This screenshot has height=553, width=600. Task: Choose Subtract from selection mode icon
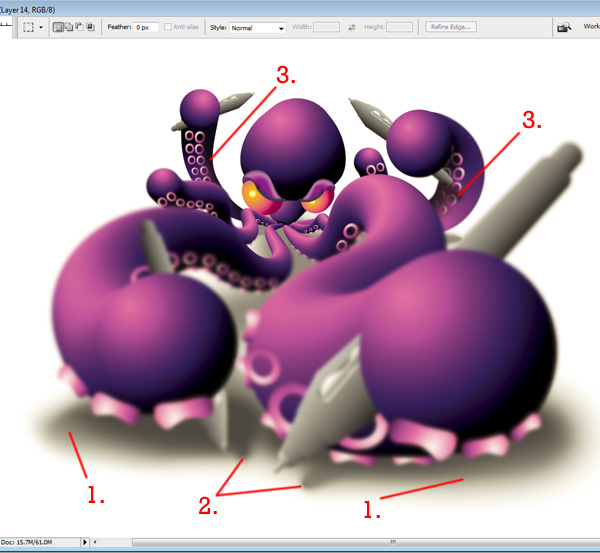(80, 27)
